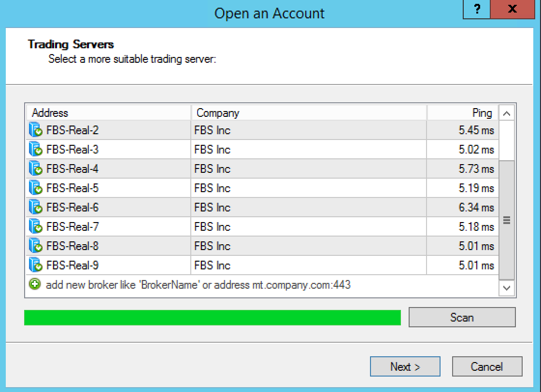The image size is (541, 392).
Task: Click the server icon beside FBS-Real-3
Action: [x=36, y=149]
